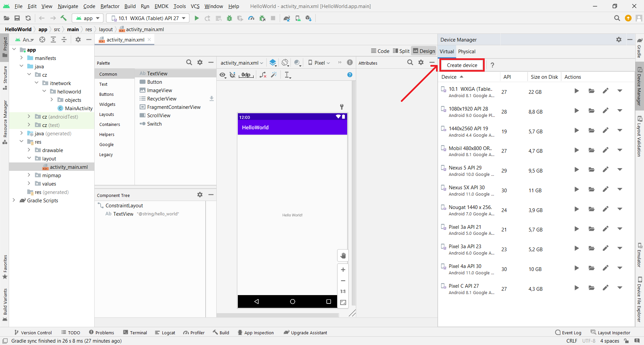Zoom canvas to fit screen
This screenshot has width=644, height=345.
point(343,302)
